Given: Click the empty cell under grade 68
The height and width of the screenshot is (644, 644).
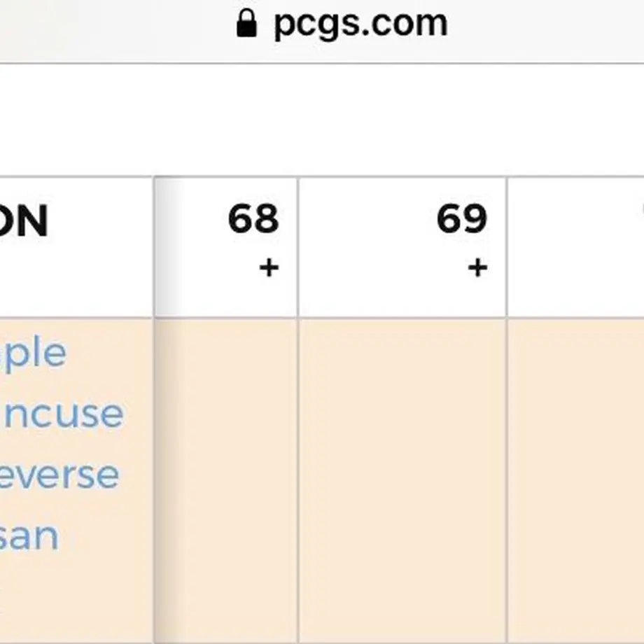Looking at the screenshot, I should [x=226, y=482].
